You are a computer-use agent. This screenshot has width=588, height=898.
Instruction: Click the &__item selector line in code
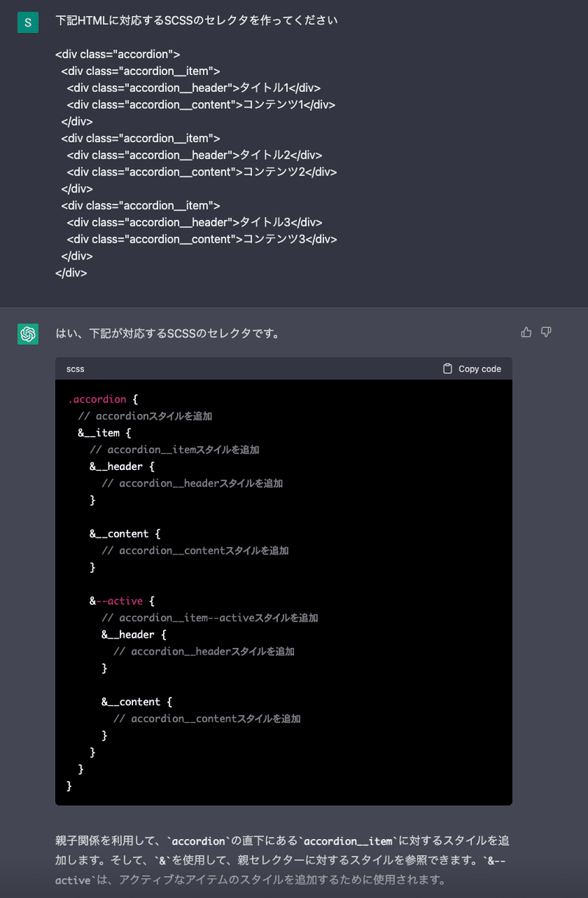click(104, 432)
